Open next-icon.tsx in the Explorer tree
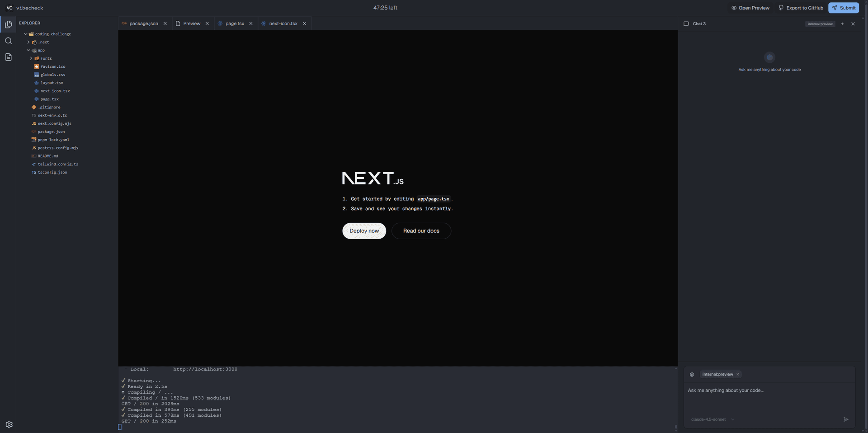Screen dimensions: 868x433 55,91
